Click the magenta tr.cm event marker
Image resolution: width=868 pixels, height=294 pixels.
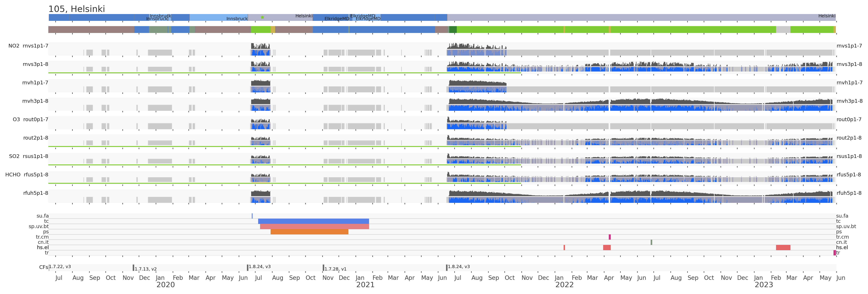click(x=609, y=237)
